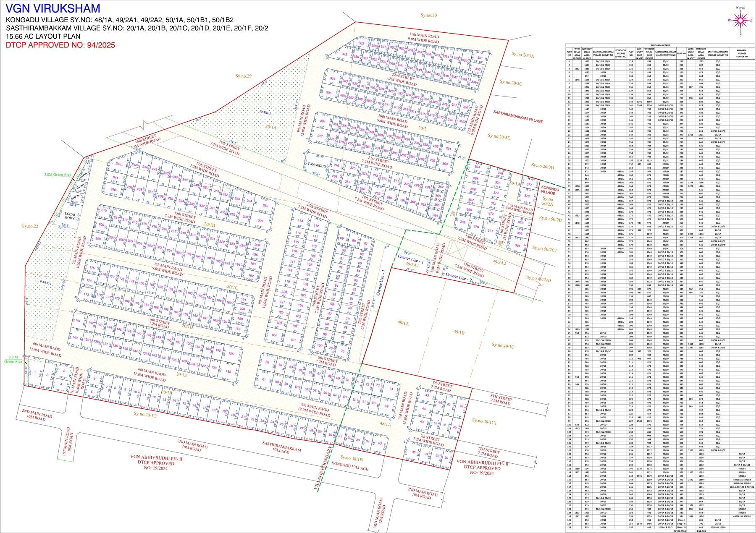Click the Sy.no.20/3C label
The width and height of the screenshot is (756, 533).
click(511, 83)
